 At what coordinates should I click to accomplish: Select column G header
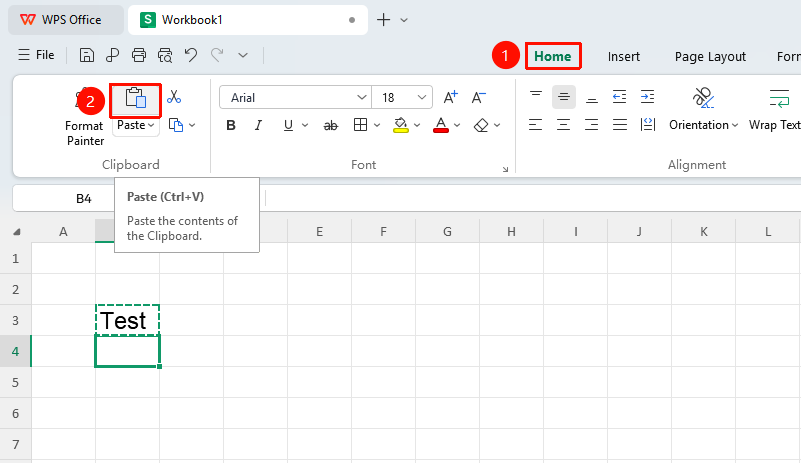coord(447,232)
